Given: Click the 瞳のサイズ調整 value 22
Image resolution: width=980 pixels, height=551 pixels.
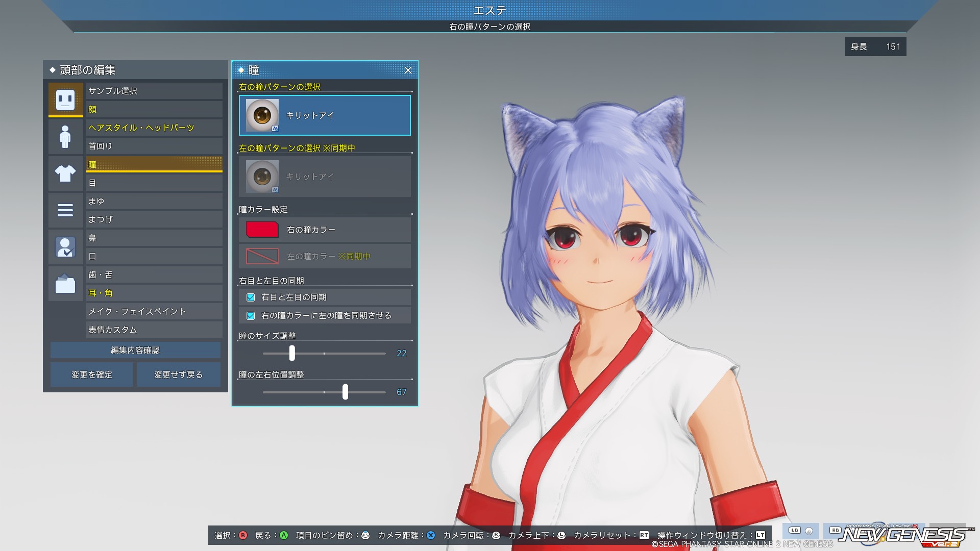Looking at the screenshot, I should (x=402, y=353).
